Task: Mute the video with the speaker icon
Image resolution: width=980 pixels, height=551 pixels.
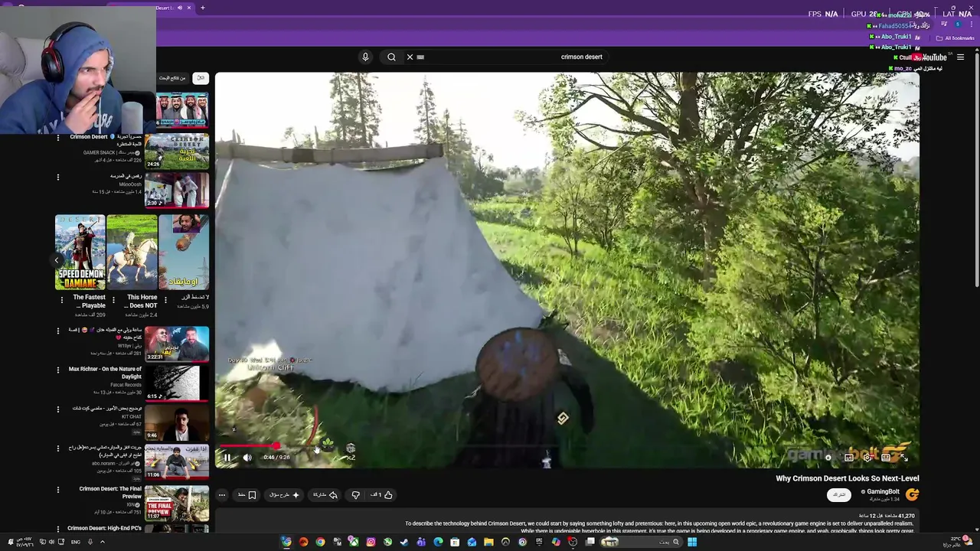Action: pos(247,458)
